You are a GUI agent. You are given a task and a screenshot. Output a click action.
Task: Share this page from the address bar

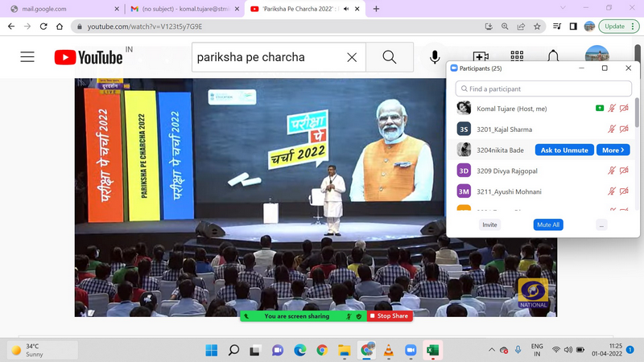(521, 27)
